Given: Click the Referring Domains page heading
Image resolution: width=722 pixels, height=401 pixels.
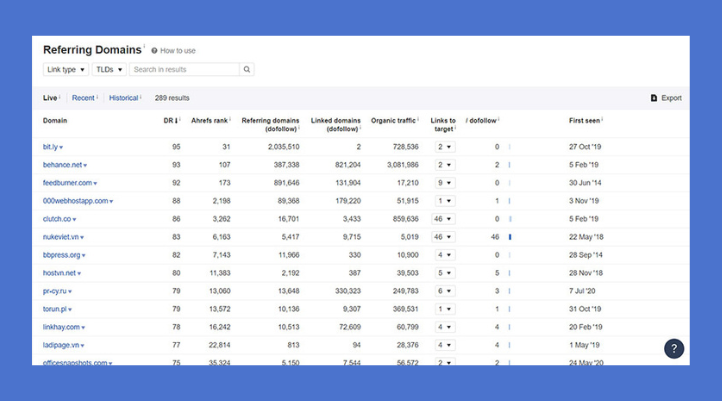Looking at the screenshot, I should coord(92,50).
